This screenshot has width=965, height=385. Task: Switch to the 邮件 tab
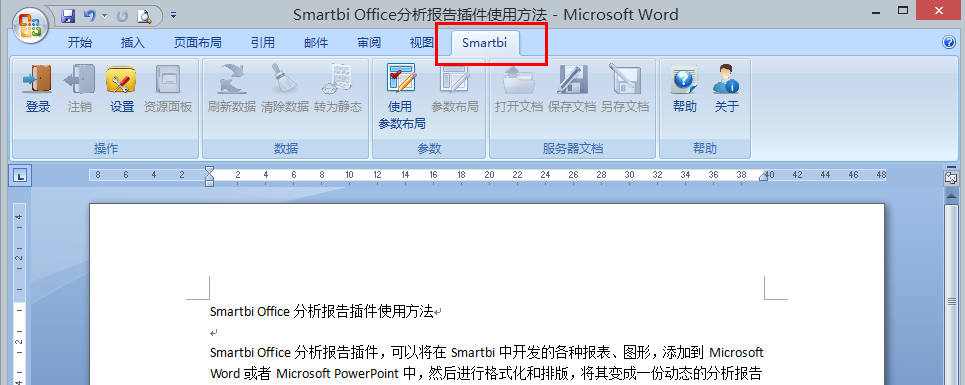(x=316, y=42)
